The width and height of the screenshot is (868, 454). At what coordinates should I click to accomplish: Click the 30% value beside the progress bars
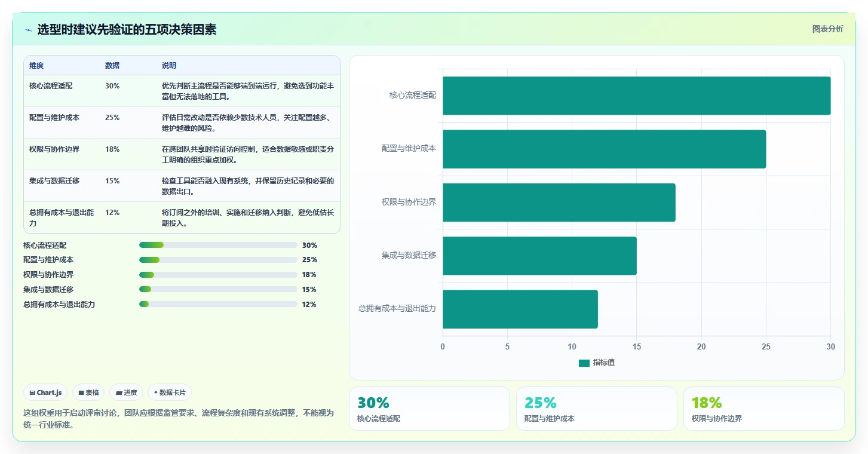(309, 246)
